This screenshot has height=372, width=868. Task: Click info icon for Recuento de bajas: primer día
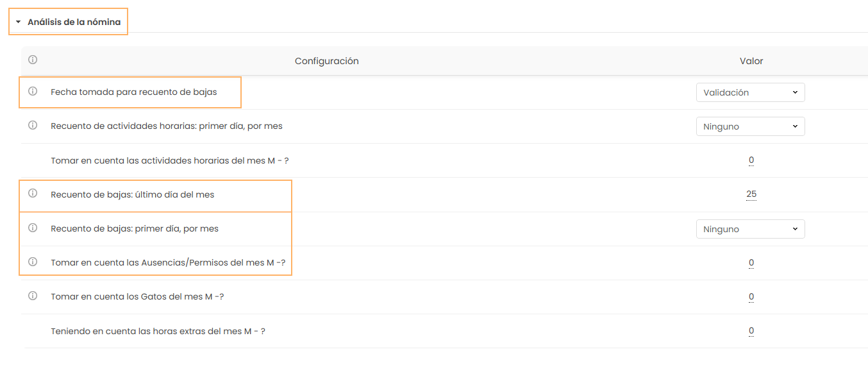[33, 228]
